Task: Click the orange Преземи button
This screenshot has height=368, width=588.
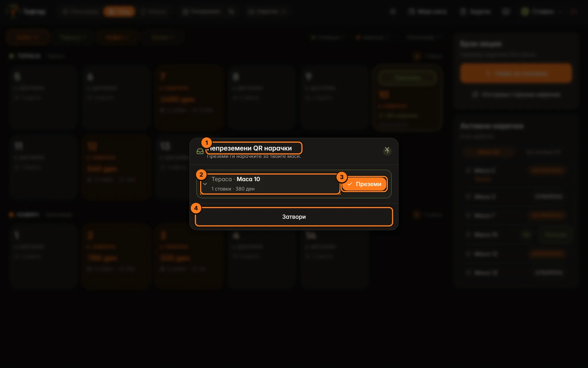Action: pos(364,184)
